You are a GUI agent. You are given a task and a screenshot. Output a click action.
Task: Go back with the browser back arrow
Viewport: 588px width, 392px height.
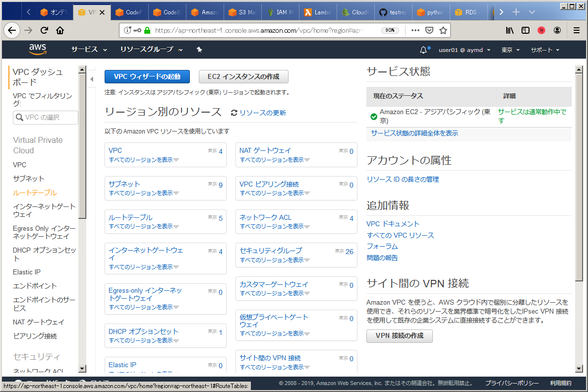tap(11, 30)
